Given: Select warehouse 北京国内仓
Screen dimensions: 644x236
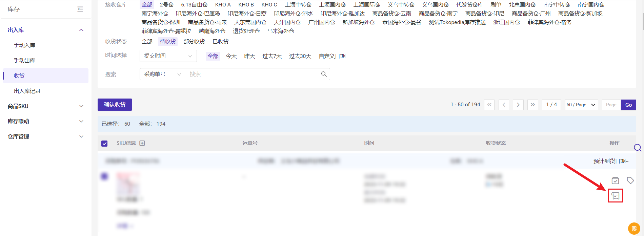Looking at the screenshot, I should tap(522, 4).
